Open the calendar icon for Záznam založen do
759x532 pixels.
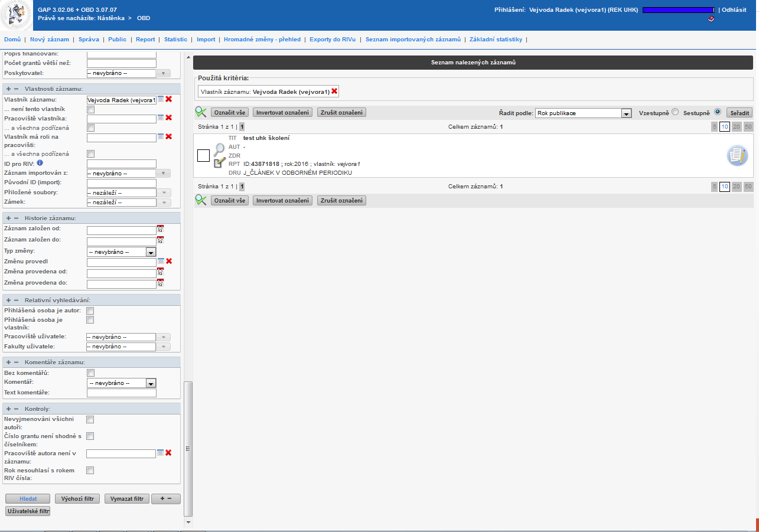click(x=160, y=240)
